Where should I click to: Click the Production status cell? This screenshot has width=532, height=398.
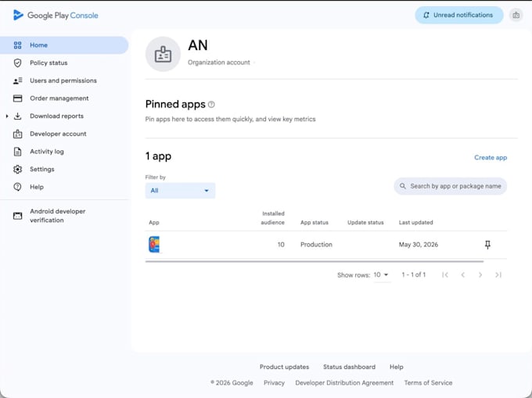[316, 245]
